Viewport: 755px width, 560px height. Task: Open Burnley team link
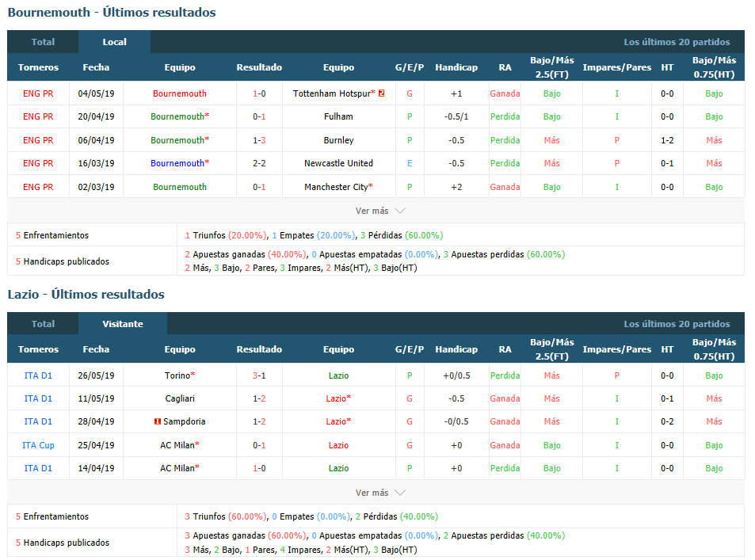point(338,140)
